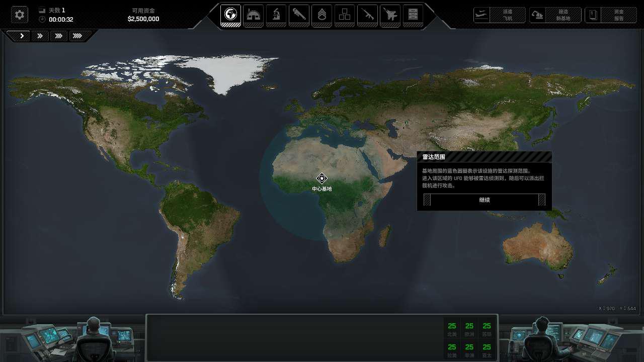Open the engineering wrench screen
644x362 pixels.
(x=299, y=15)
